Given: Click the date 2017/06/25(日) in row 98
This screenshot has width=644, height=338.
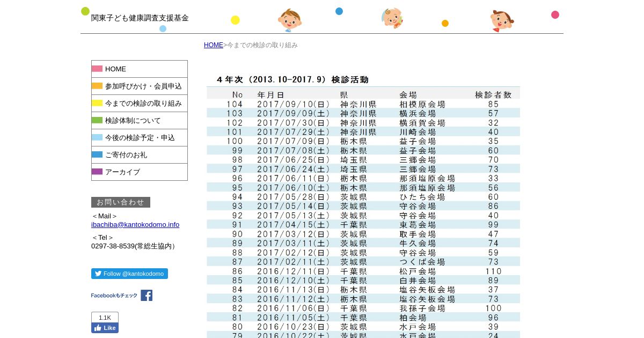Looking at the screenshot, I should (294, 160).
